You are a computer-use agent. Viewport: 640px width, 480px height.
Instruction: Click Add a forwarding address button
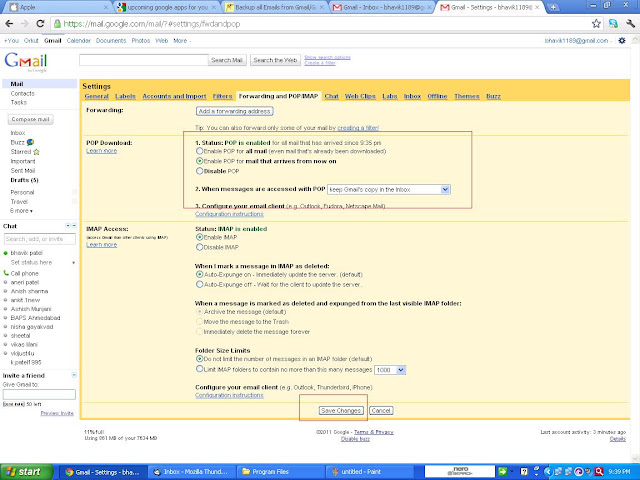tap(234, 111)
